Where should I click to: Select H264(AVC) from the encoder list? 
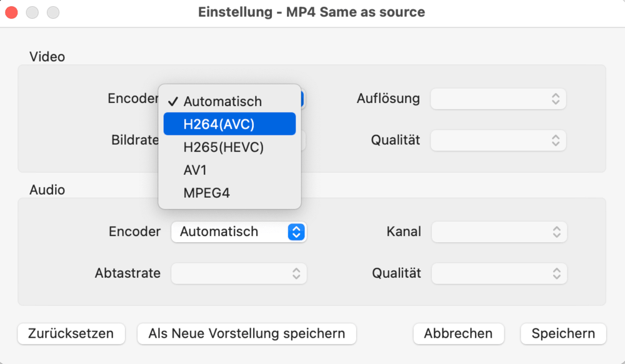tap(229, 124)
